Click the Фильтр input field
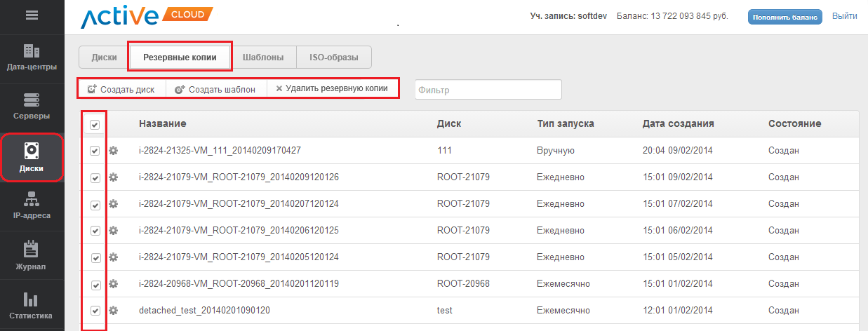868x331 pixels. 488,90
